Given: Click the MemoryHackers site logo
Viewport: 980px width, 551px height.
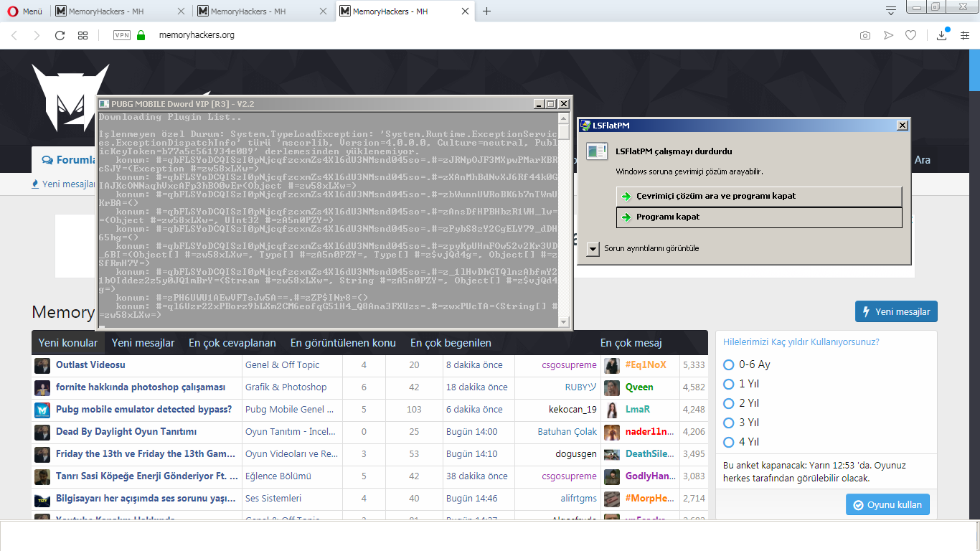Looking at the screenshot, I should (x=70, y=97).
